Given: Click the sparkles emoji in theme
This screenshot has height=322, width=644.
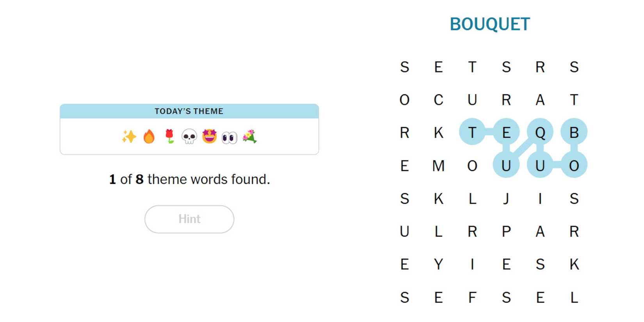Looking at the screenshot, I should 129,137.
